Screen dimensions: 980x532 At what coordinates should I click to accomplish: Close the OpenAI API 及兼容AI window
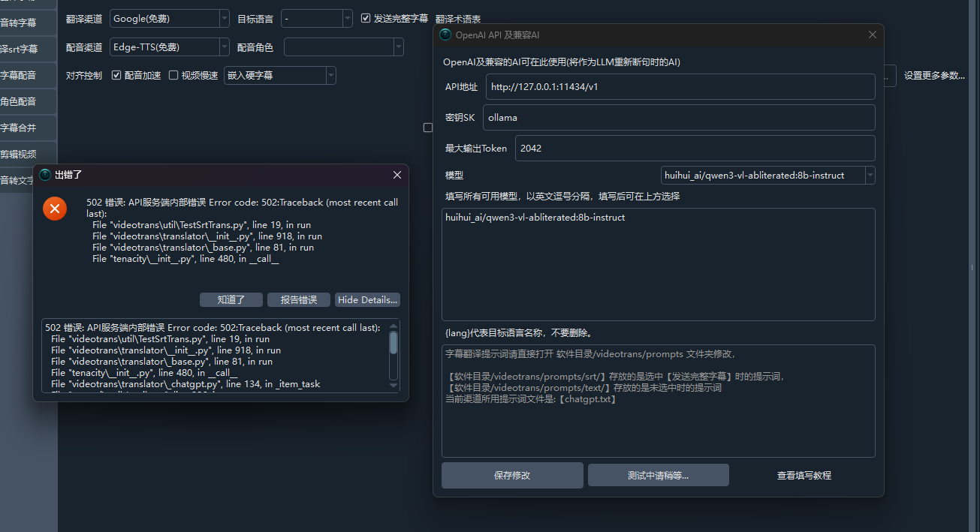pos(872,35)
